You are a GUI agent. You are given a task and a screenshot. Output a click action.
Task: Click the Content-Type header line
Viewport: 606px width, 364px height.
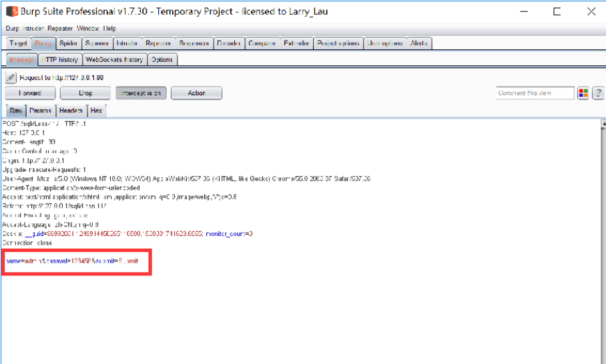(71, 188)
